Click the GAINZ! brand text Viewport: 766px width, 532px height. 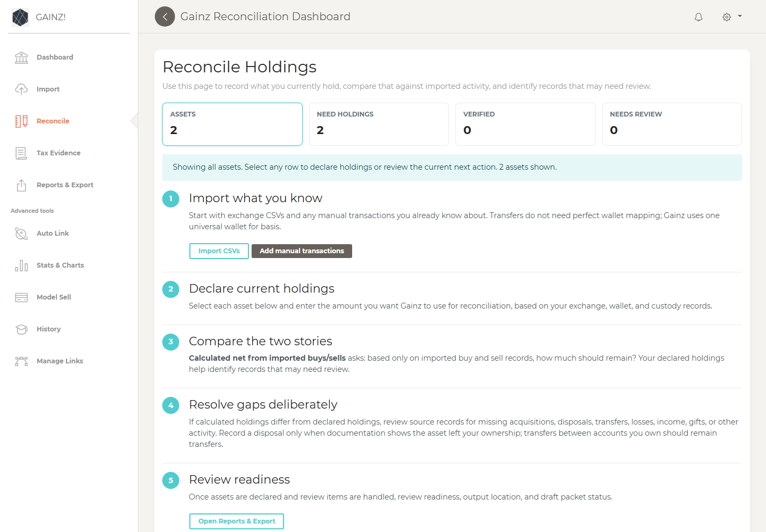point(51,17)
